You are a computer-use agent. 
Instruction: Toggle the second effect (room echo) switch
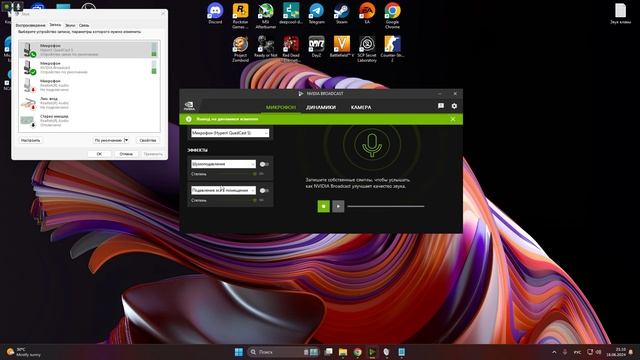[x=264, y=191]
